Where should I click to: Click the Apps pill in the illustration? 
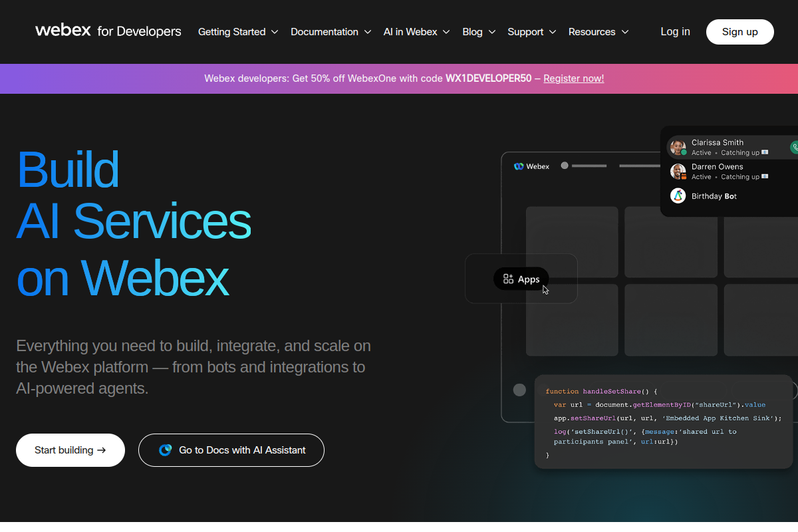(x=521, y=279)
